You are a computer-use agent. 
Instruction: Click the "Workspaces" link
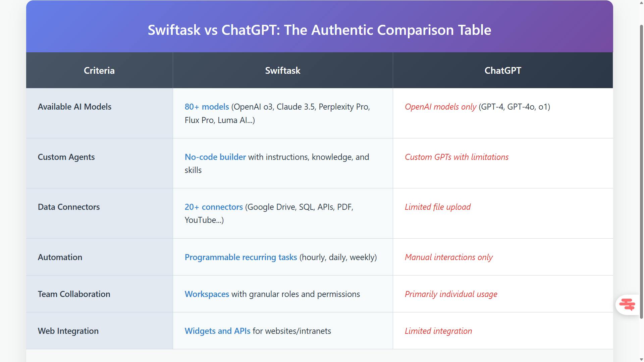[x=207, y=294]
